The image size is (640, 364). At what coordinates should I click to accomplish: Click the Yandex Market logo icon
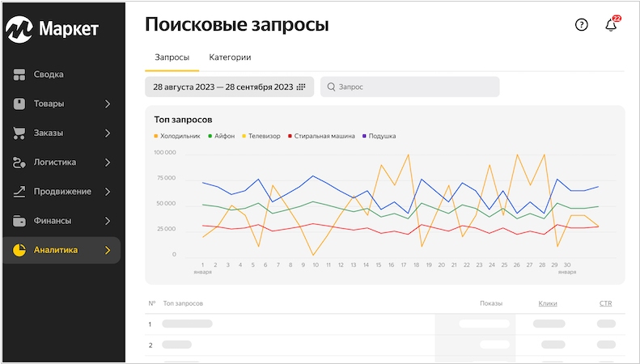19,29
